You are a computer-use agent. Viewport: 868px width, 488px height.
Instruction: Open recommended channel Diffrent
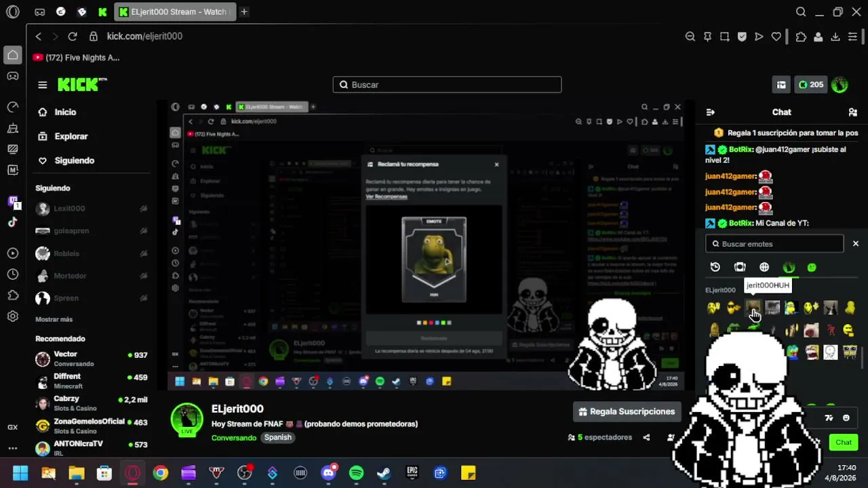92,381
